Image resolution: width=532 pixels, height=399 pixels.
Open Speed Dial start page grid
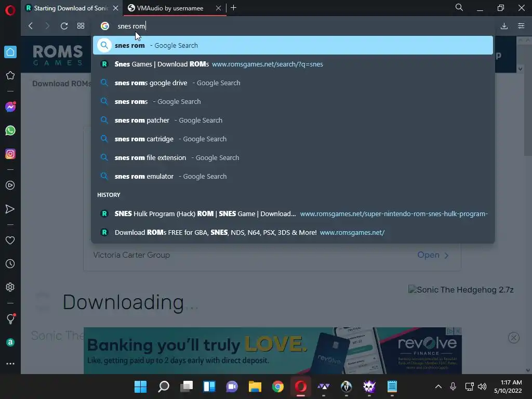[x=81, y=26]
